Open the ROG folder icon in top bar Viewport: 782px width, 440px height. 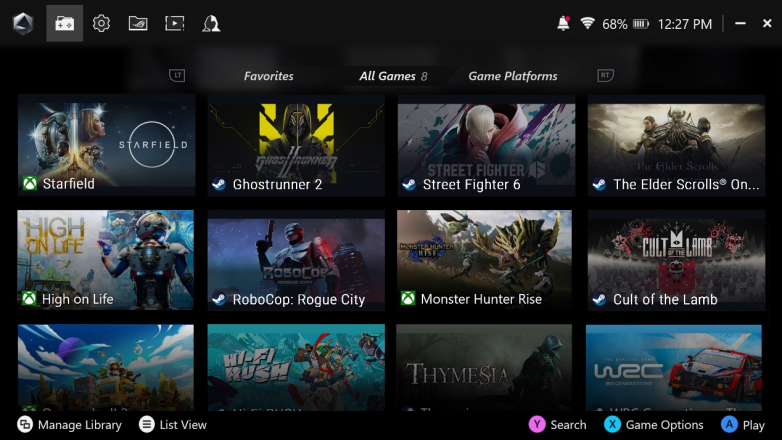tap(138, 23)
